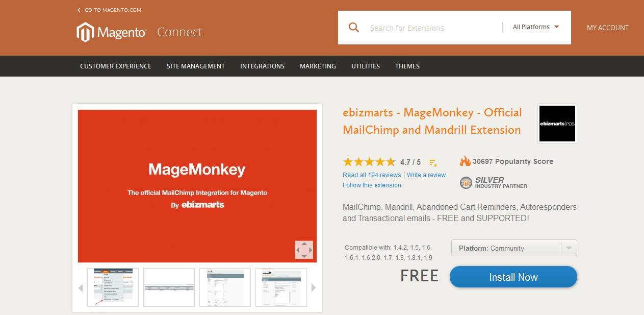Image resolution: width=644 pixels, height=315 pixels.
Task: Click the flame popularity icon
Action: [x=465, y=161]
